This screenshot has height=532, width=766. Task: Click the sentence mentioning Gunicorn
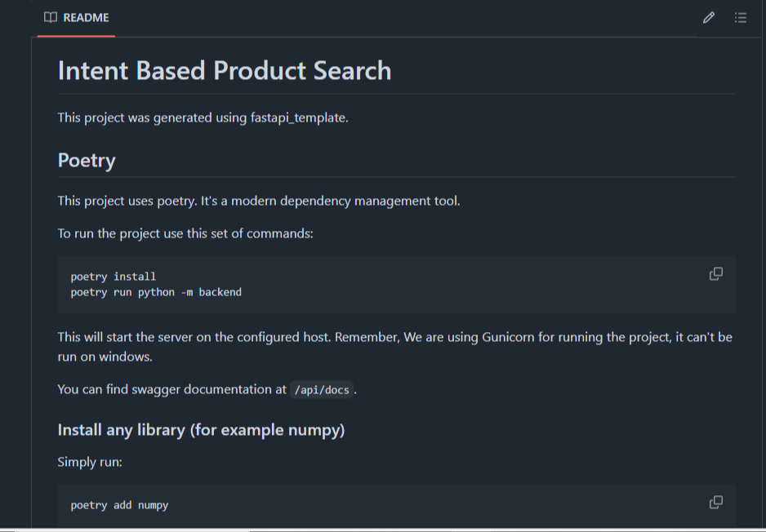(x=394, y=337)
